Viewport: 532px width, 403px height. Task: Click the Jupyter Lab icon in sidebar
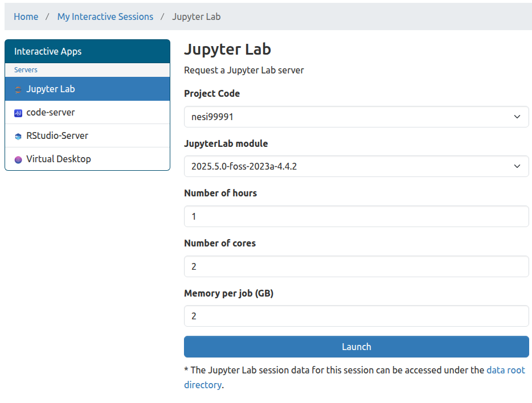pos(18,89)
